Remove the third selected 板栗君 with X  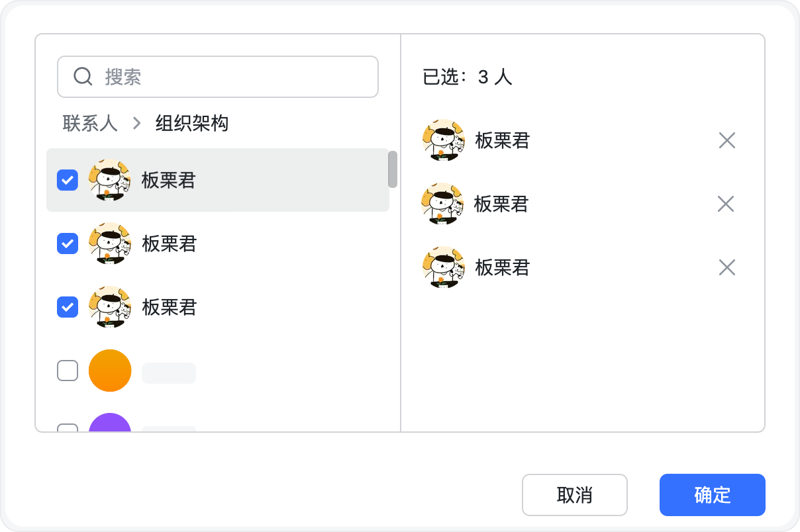[x=727, y=267]
